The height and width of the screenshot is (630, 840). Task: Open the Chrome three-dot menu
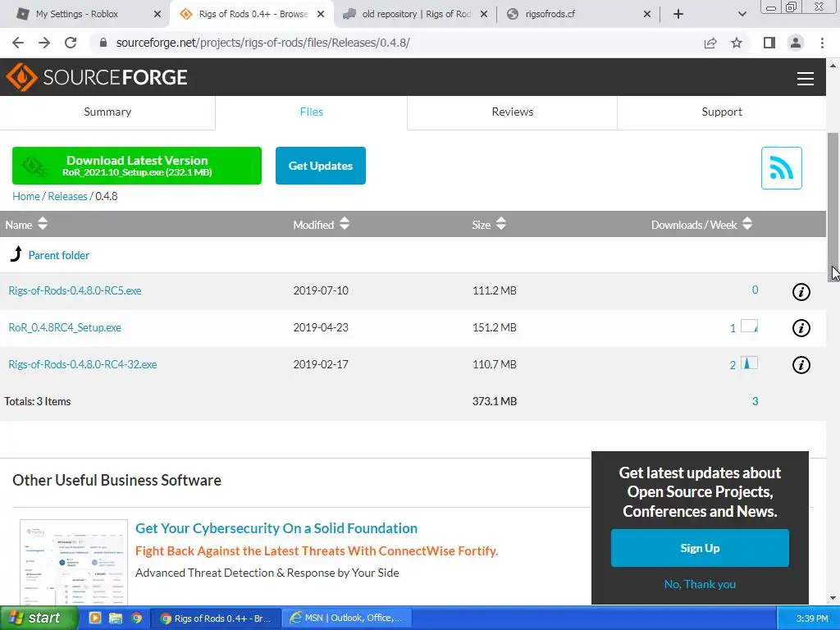[822, 43]
